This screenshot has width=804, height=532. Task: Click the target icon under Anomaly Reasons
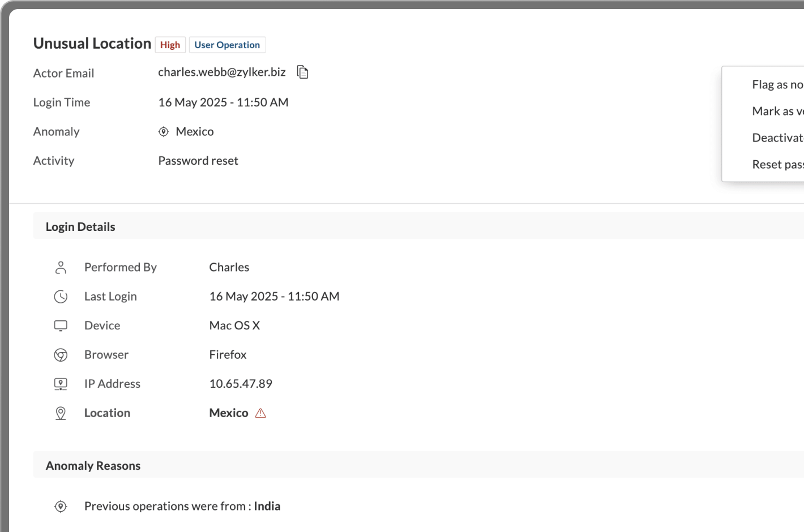(x=61, y=506)
